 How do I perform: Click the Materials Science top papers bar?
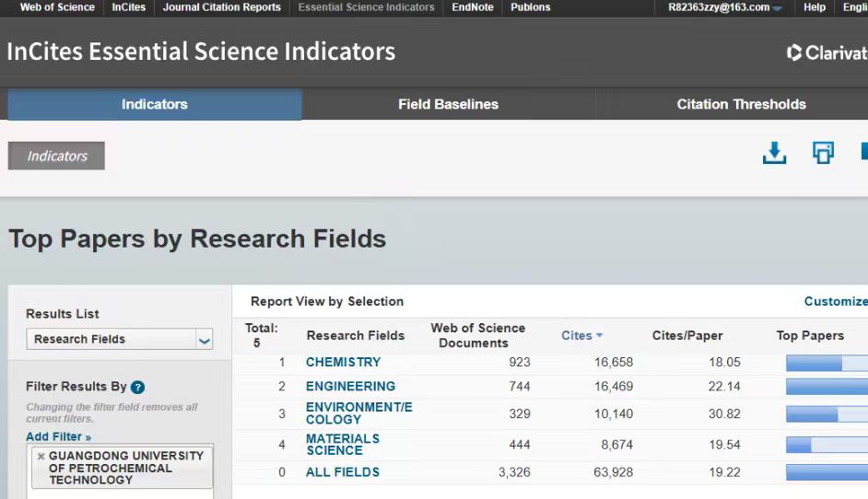pyautogui.click(x=827, y=445)
